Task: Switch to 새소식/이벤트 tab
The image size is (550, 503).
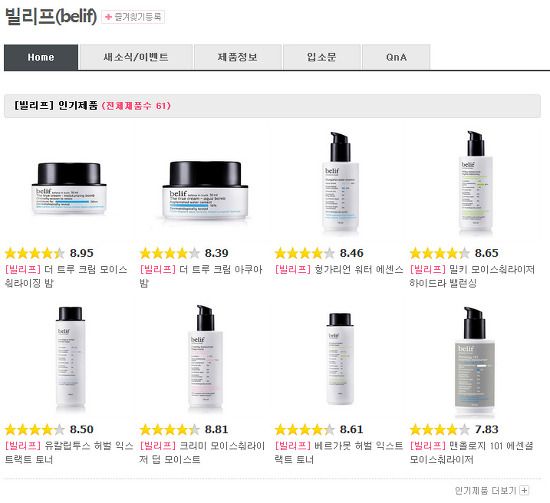Action: (136, 57)
